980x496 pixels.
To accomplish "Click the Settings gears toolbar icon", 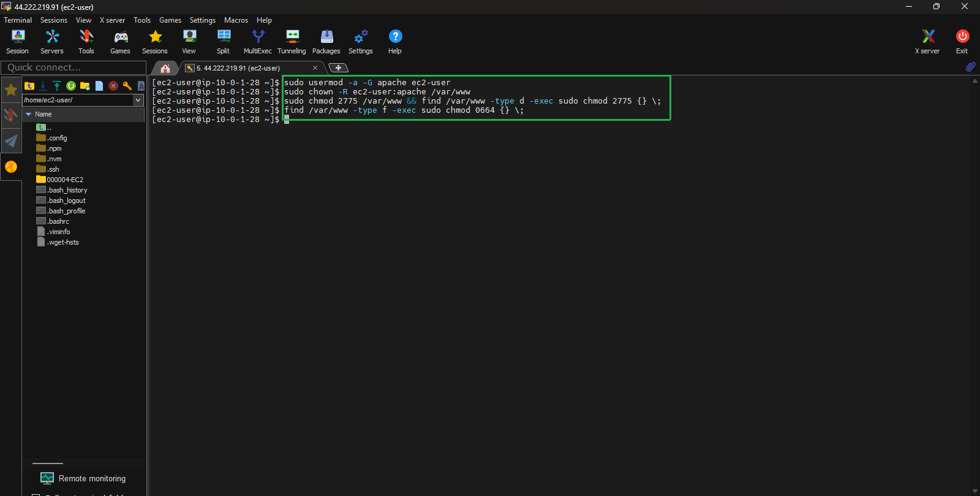I will coord(361,42).
